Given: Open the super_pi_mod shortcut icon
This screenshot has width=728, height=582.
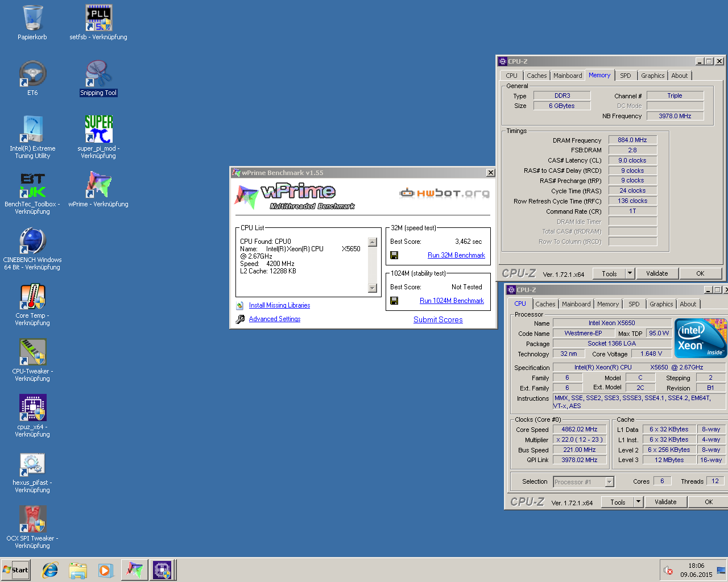Looking at the screenshot, I should click(x=98, y=129).
